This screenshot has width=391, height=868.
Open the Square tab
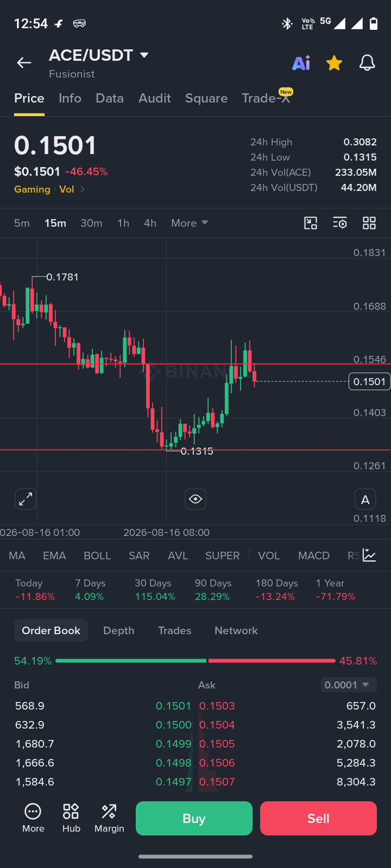coord(206,98)
